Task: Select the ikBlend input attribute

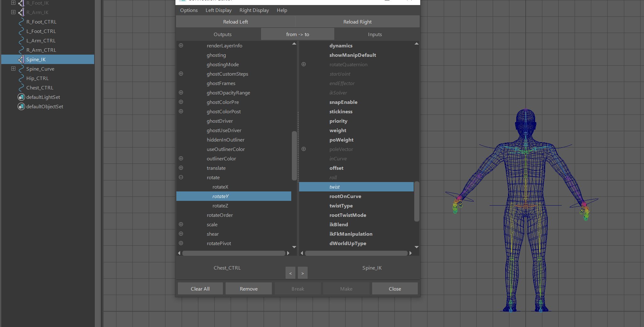Action: pos(339,224)
